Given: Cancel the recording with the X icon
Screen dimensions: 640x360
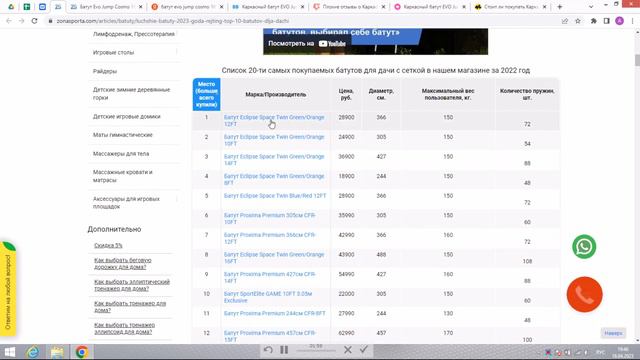Looking at the screenshot, I should click(x=348, y=350).
